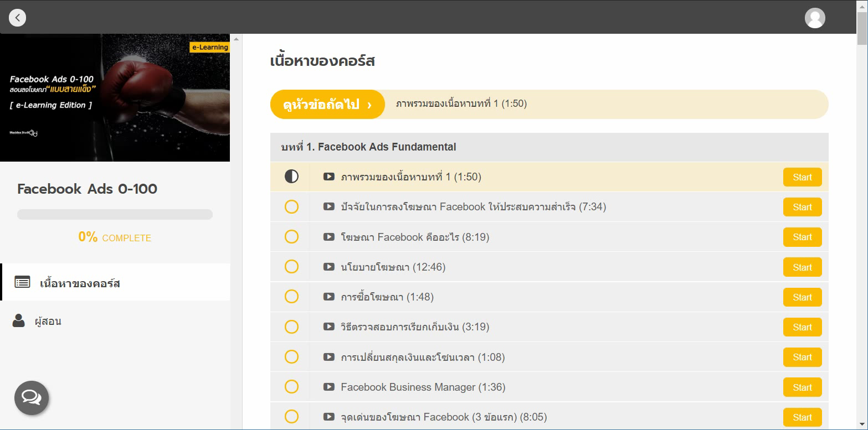This screenshot has height=430, width=868.
Task: Start the จุดเด่นของโฆษณา Facebook lesson
Action: (x=802, y=417)
